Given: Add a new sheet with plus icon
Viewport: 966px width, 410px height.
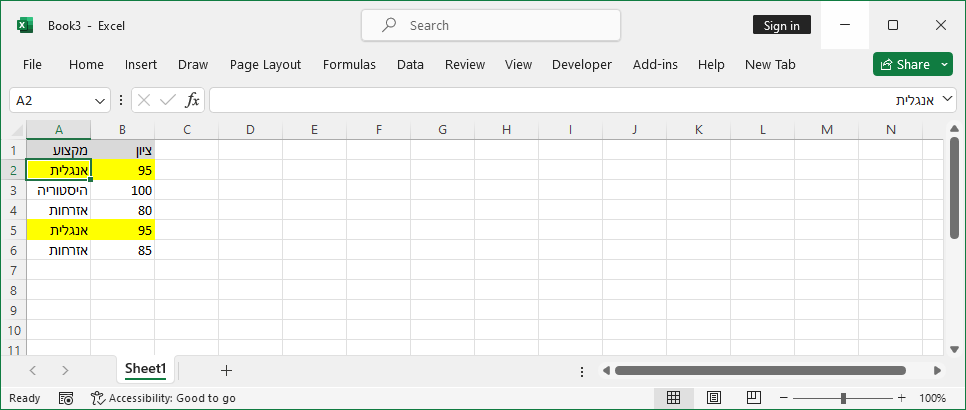Looking at the screenshot, I should coord(226,370).
